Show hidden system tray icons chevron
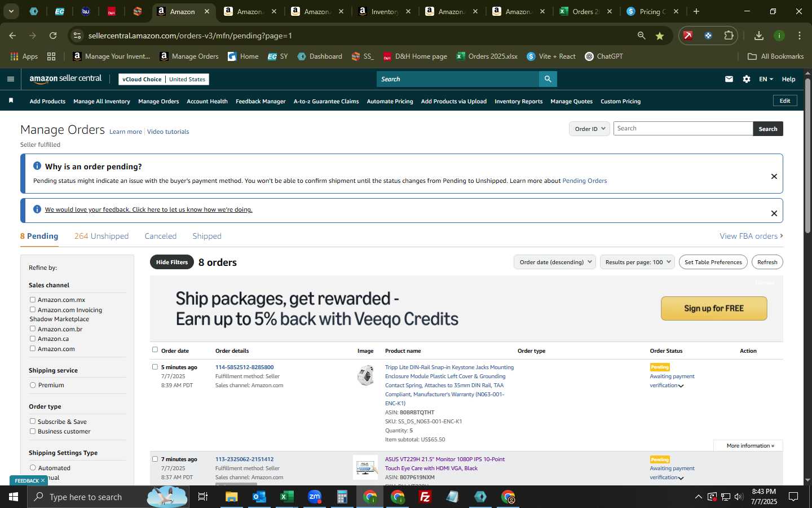Viewport: 812px width, 508px height. click(698, 497)
